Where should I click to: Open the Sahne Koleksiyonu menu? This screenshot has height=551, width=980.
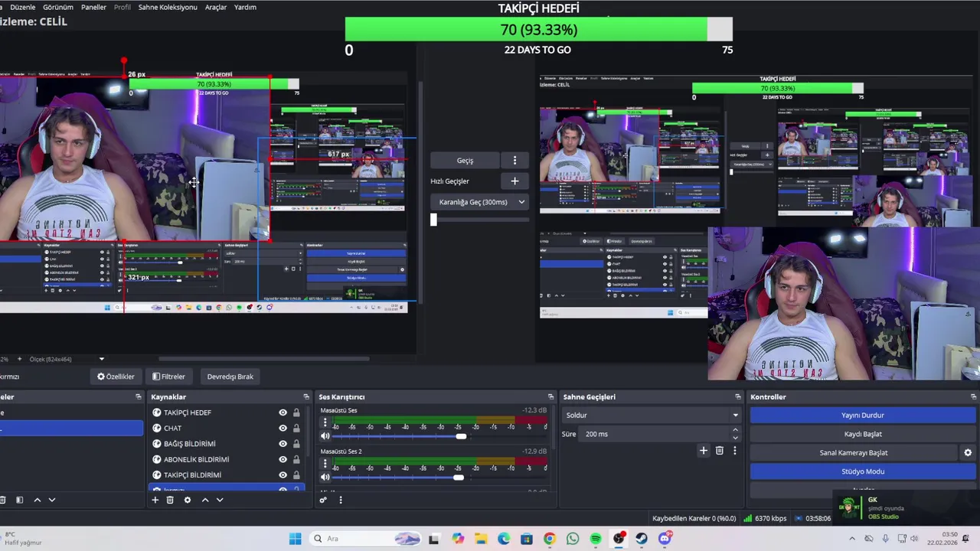(x=168, y=7)
